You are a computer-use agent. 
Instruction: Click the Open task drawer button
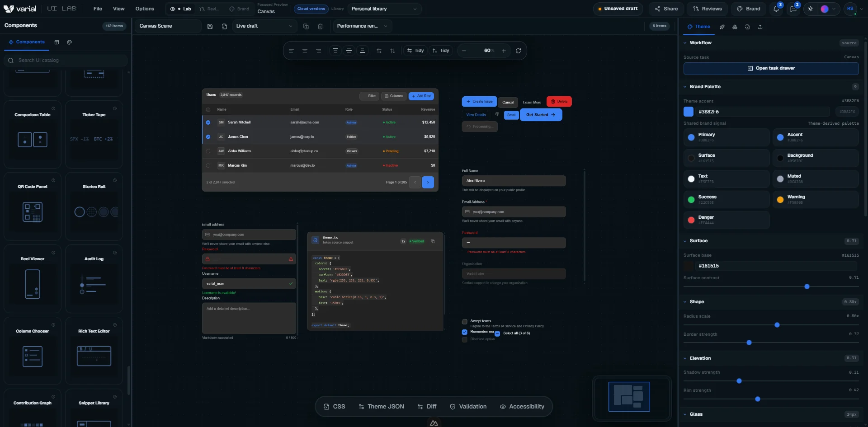coord(771,68)
